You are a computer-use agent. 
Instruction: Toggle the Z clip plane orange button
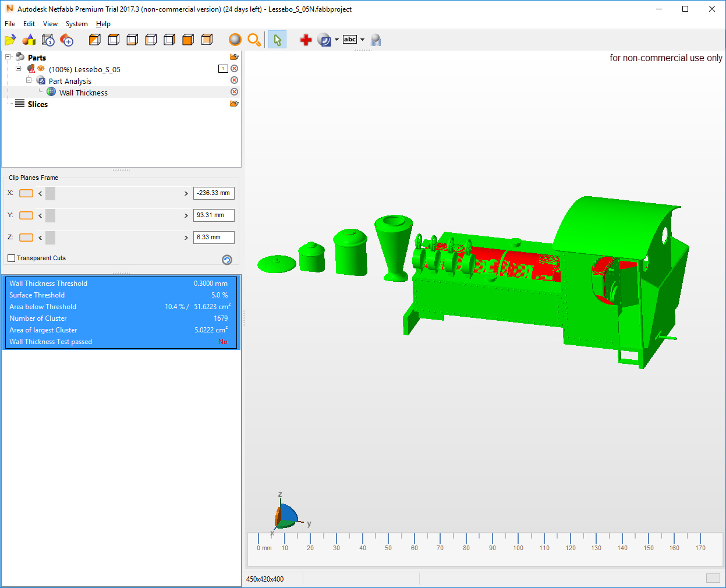point(26,238)
